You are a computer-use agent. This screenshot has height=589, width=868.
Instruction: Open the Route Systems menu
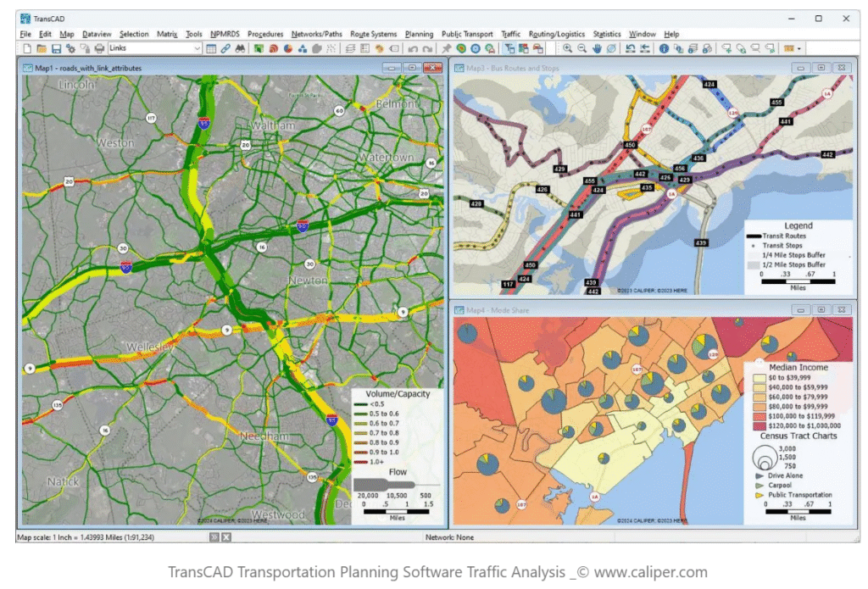pyautogui.click(x=373, y=34)
